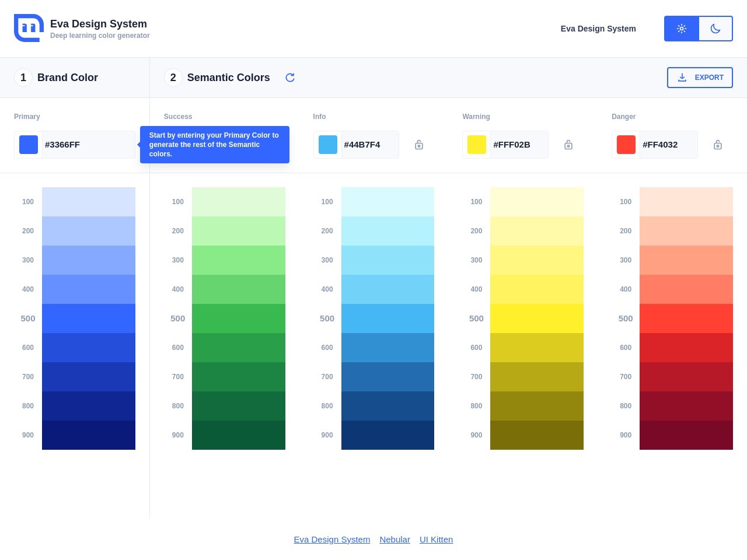The height and width of the screenshot is (560, 747).
Task: Switch to dark theme using the moon icon
Action: pyautogui.click(x=715, y=28)
